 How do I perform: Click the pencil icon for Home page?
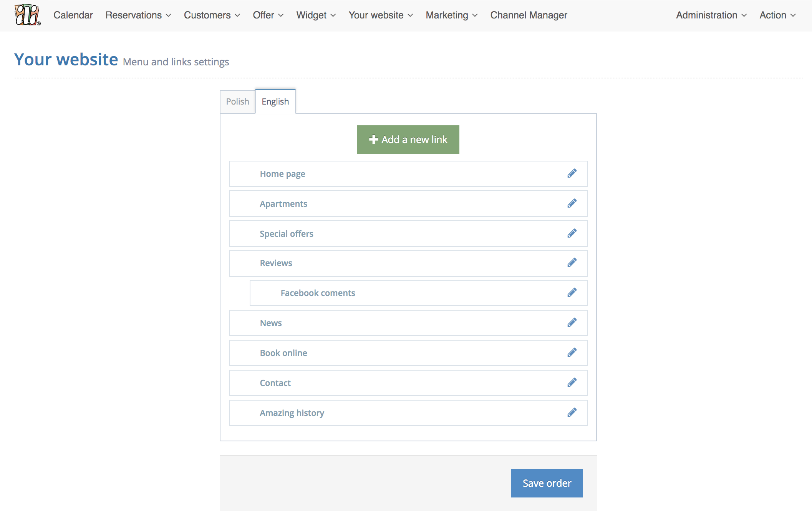coord(572,173)
